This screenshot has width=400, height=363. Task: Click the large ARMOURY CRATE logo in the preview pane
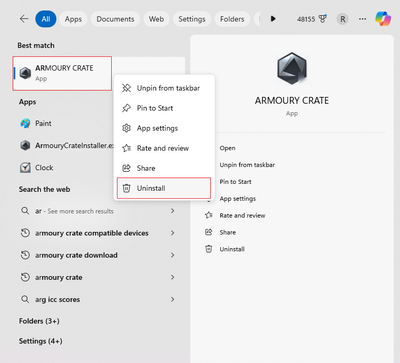coord(292,68)
